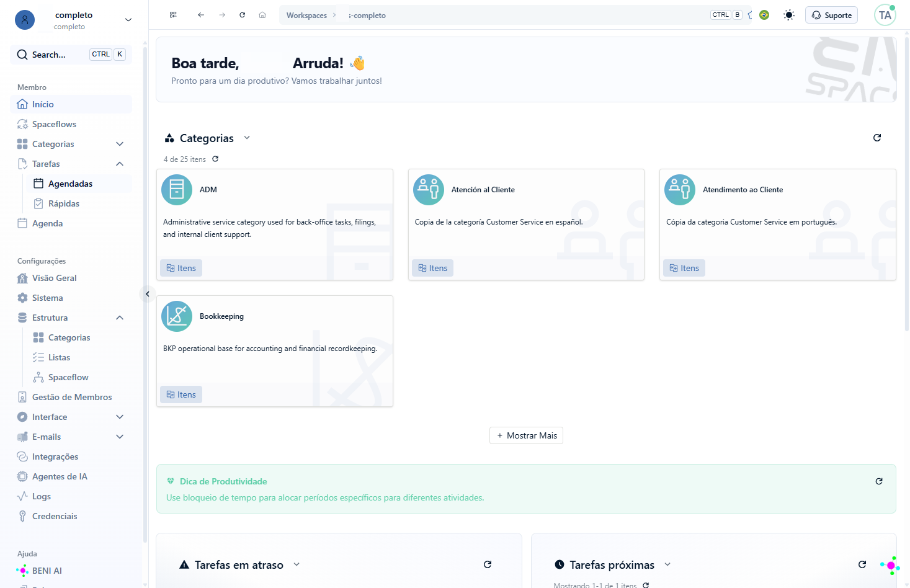Select Agendadas under Tarefas
The width and height of the screenshot is (910, 588).
pyautogui.click(x=79, y=184)
